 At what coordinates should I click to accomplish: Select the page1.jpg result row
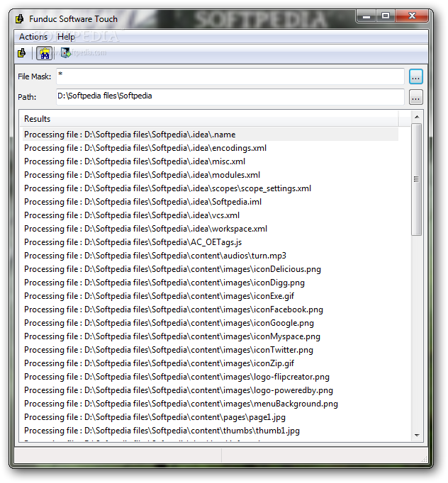click(211, 417)
